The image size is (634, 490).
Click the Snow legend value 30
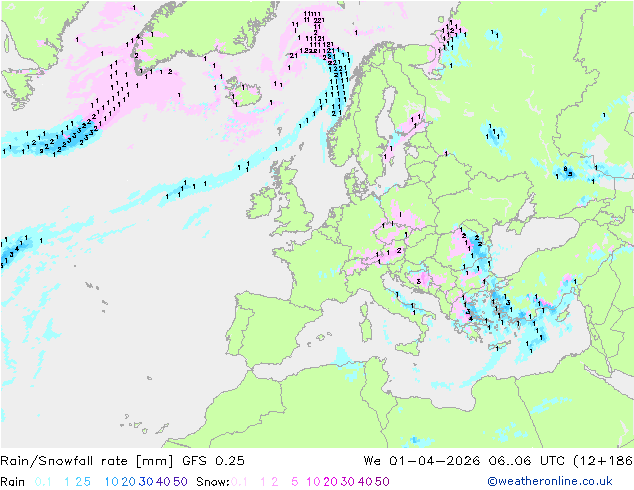pyautogui.click(x=348, y=482)
